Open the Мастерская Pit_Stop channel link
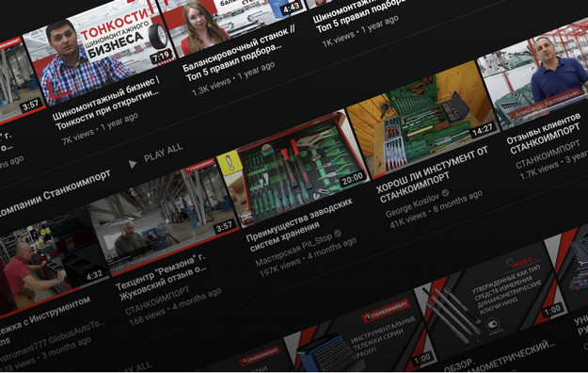588x373 pixels. point(294,250)
